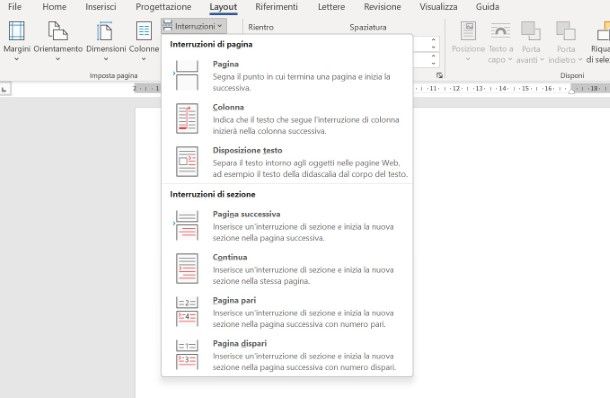Viewport: 610px width, 398px height.
Task: Switch to the Visualizza tab
Action: (438, 7)
